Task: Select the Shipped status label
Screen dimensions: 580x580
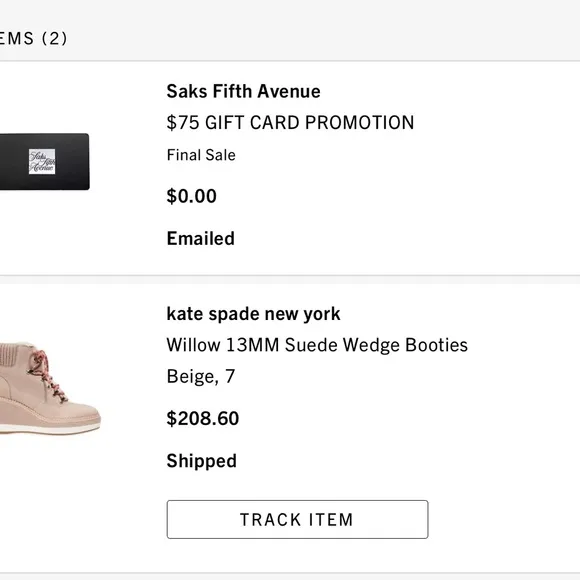Action: click(202, 461)
